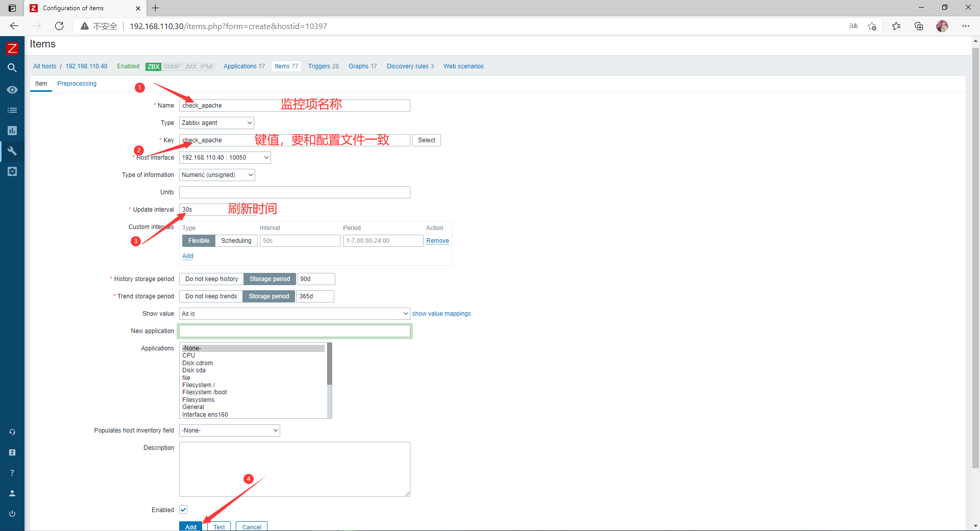Click the page vertical scrollbar
980x531 pixels.
tap(975, 258)
